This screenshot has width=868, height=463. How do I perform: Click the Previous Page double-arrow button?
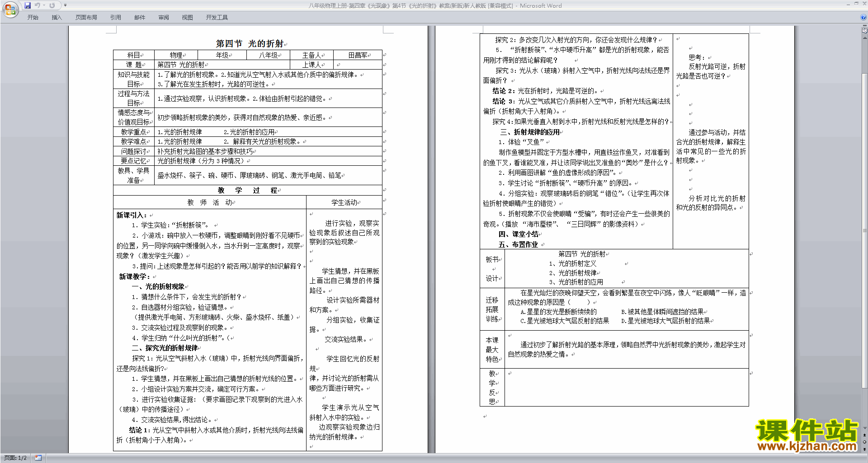point(865,435)
